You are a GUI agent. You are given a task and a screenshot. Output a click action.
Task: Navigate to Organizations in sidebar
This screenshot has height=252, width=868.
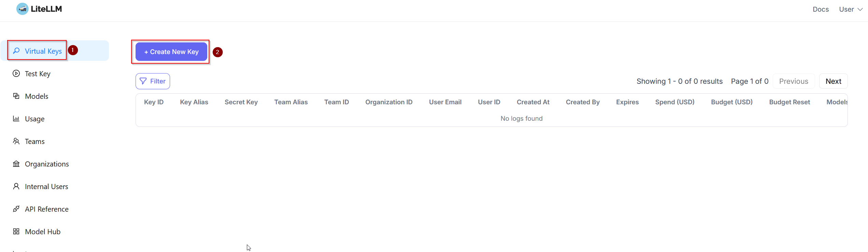47,164
